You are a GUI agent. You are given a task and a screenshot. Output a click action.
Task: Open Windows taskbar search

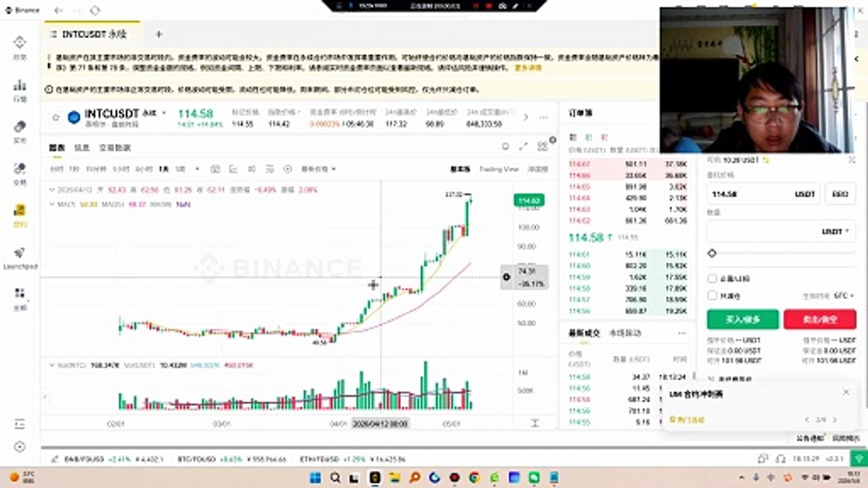[335, 477]
